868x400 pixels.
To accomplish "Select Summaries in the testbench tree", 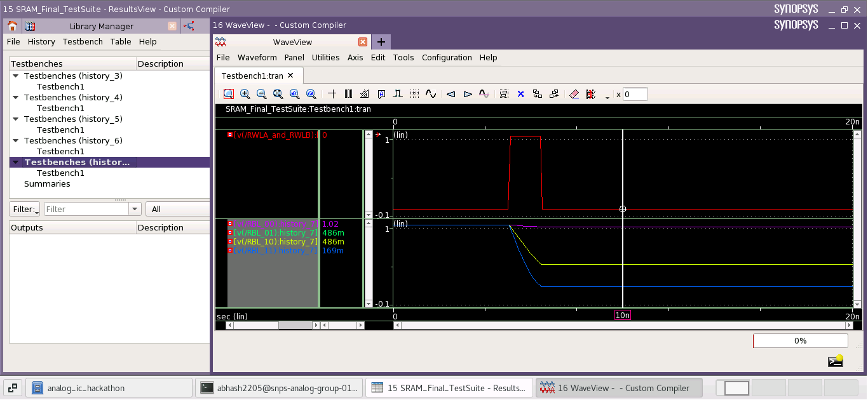I will click(x=47, y=183).
